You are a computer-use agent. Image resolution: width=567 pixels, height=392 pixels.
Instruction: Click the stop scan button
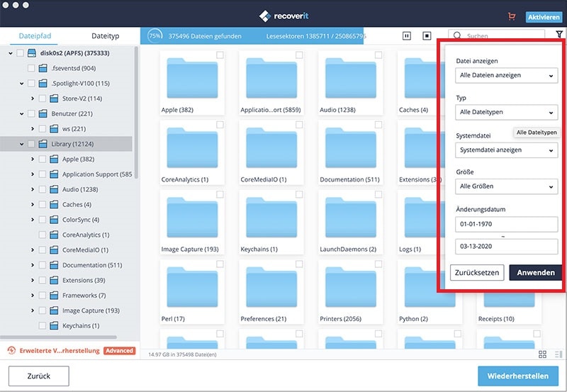tap(427, 36)
